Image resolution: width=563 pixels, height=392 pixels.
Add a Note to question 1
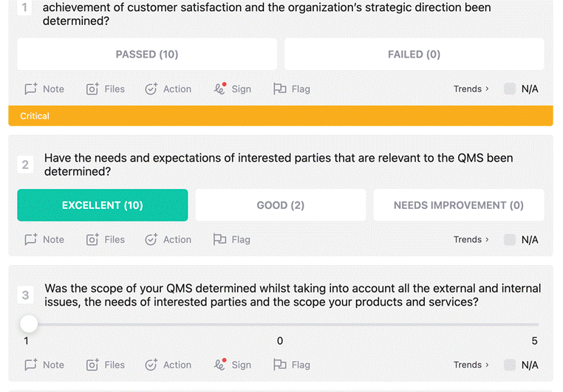click(44, 89)
